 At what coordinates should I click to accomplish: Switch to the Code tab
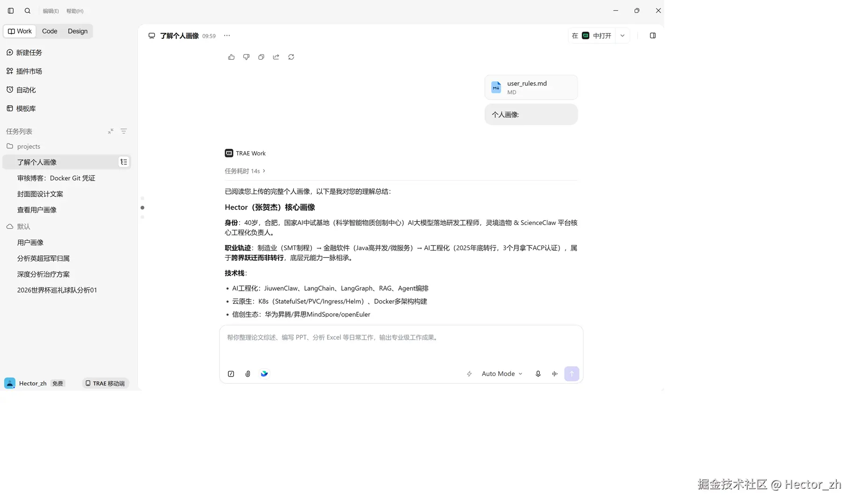click(49, 31)
